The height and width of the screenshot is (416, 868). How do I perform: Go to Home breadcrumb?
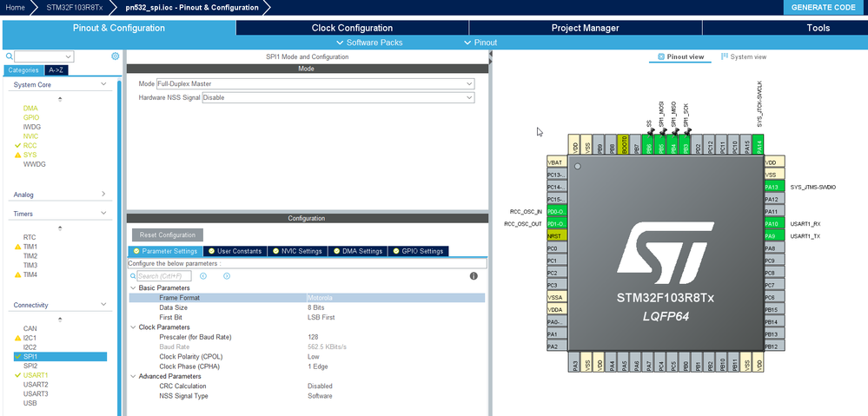pyautogui.click(x=15, y=7)
